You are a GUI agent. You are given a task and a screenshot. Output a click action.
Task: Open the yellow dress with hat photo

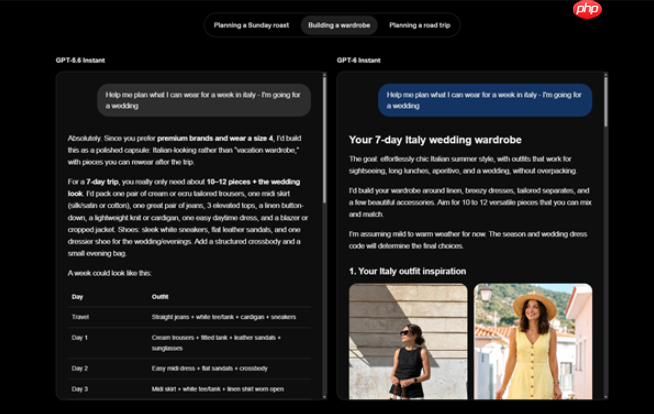pos(533,341)
